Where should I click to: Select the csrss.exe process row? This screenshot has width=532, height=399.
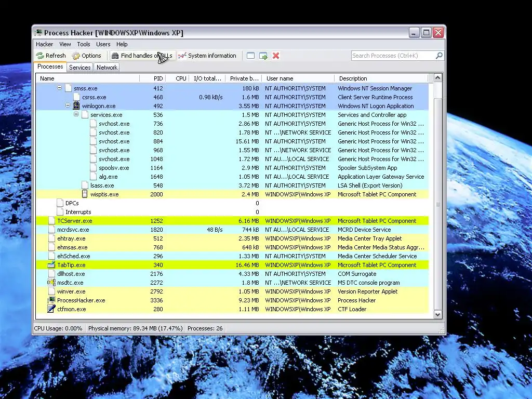[232, 97]
